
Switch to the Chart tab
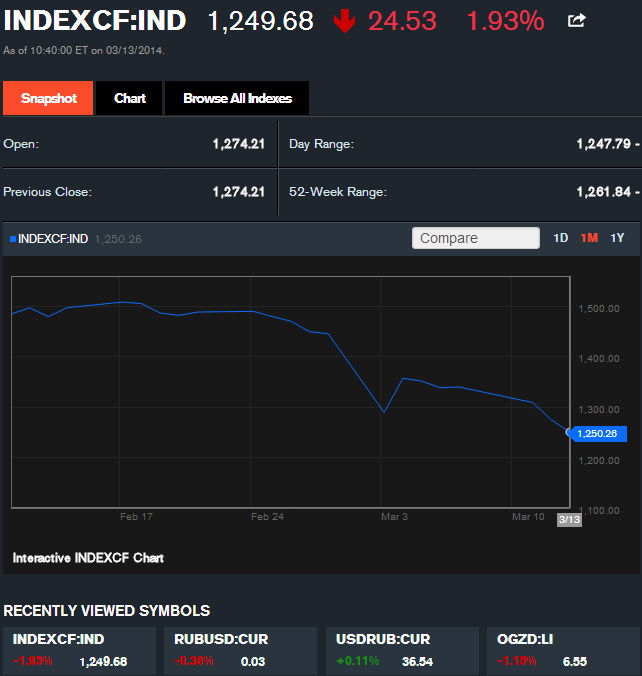point(130,98)
